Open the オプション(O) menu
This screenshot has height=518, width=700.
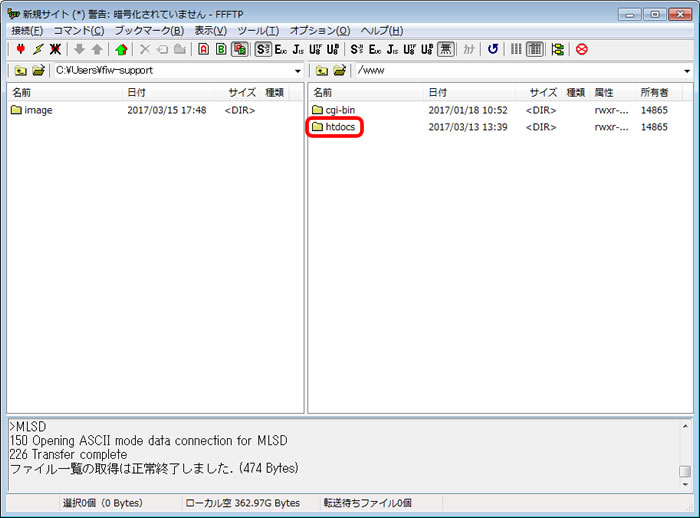[319, 31]
